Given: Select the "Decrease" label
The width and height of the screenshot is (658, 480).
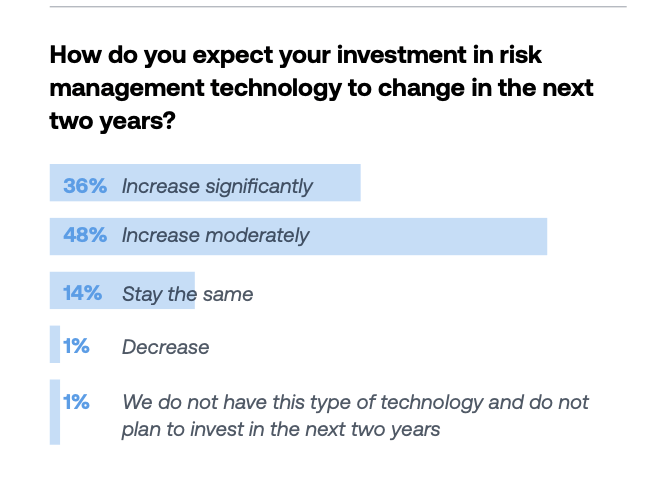Looking at the screenshot, I should [165, 347].
